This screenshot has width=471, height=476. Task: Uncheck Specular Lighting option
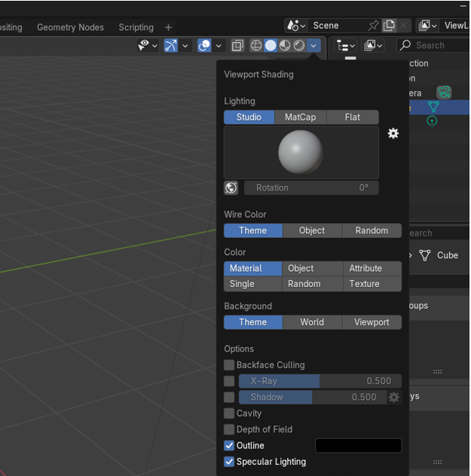[229, 462]
